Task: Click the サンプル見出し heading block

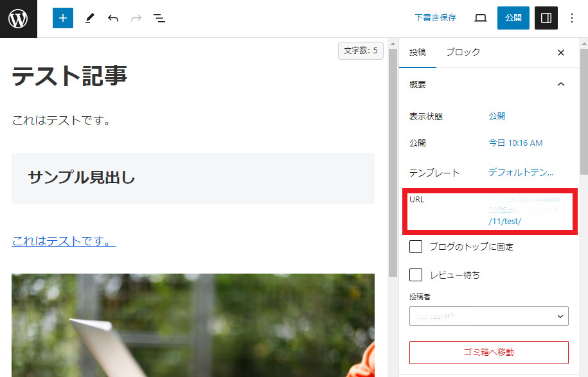Action: 82,178
